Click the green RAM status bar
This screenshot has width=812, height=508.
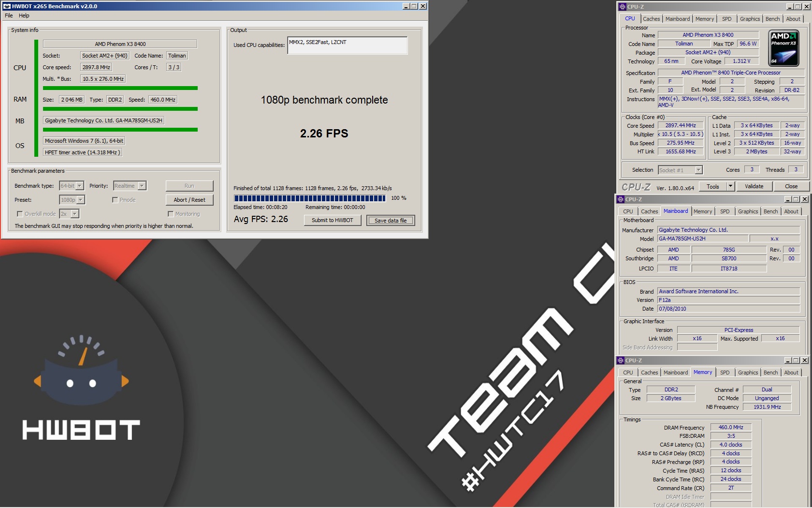120,109
